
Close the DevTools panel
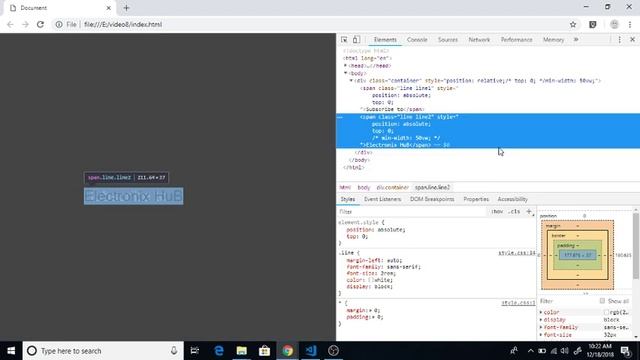tap(632, 40)
